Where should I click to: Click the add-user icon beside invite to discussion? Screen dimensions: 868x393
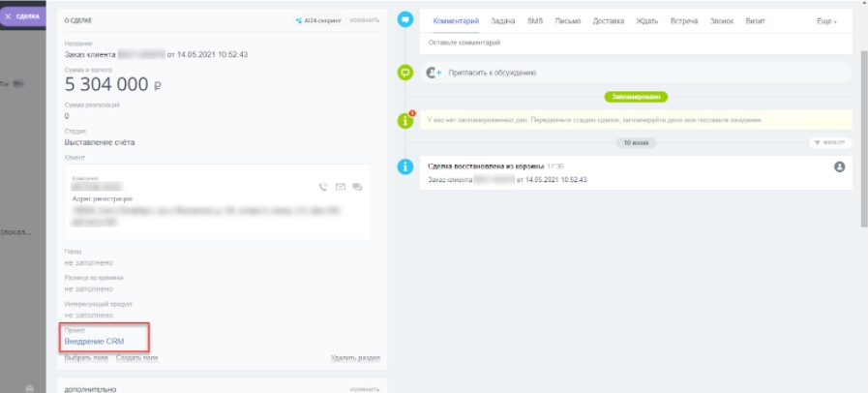click(x=434, y=73)
